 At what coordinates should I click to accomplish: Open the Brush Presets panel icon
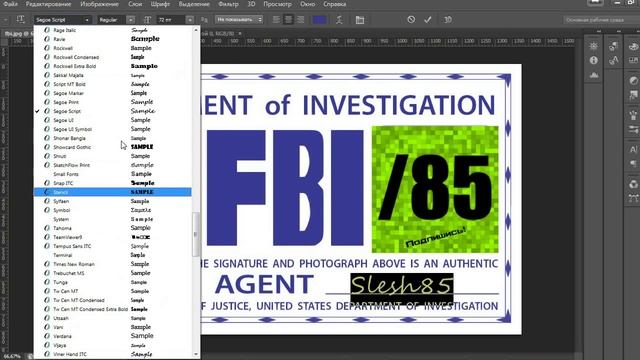click(633, 129)
